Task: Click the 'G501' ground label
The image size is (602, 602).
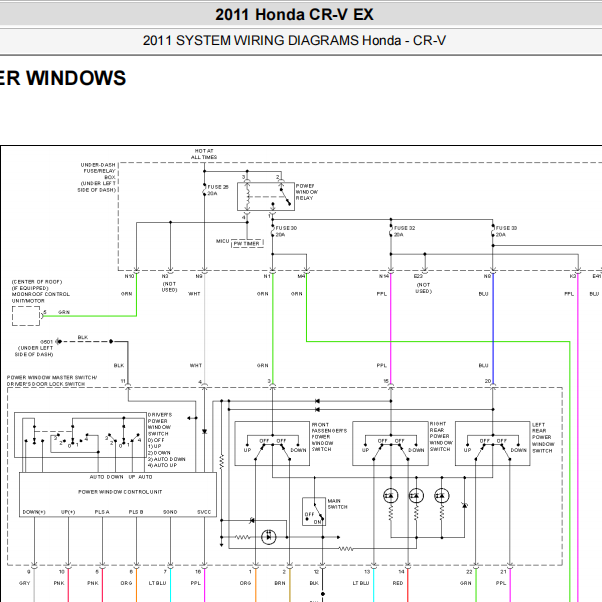Action: [46, 342]
